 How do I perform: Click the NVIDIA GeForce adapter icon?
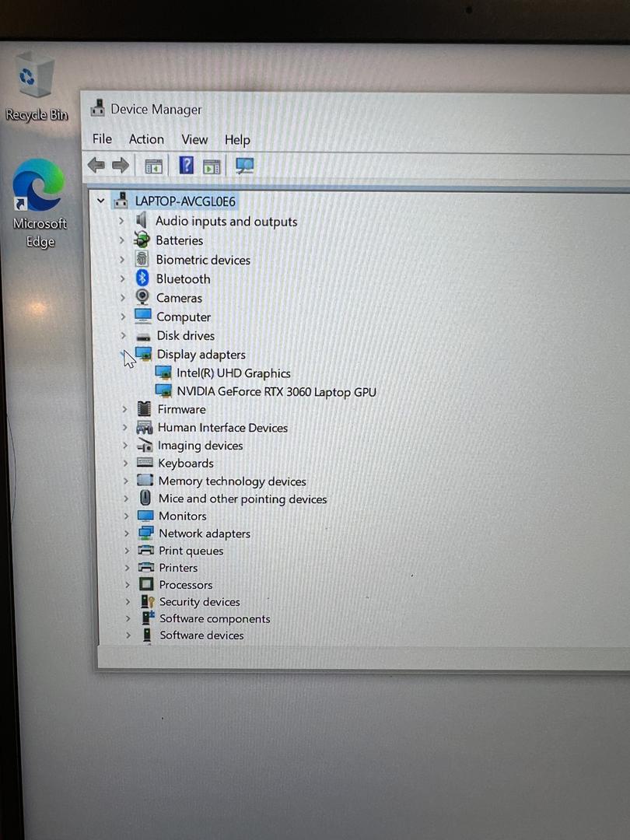coord(163,390)
